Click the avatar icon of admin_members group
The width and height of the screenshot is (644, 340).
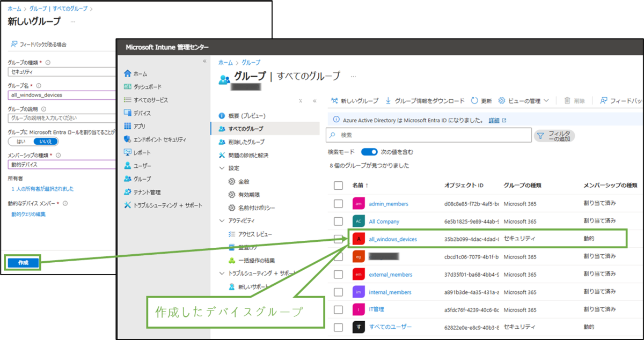(x=359, y=204)
